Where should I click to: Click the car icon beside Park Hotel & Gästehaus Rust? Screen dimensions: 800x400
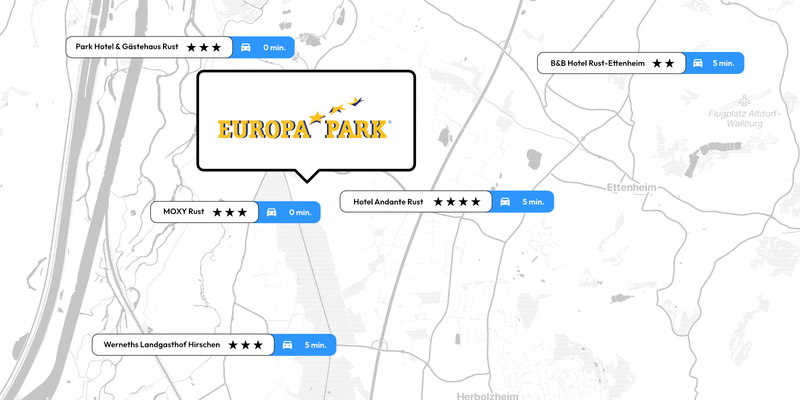(245, 47)
